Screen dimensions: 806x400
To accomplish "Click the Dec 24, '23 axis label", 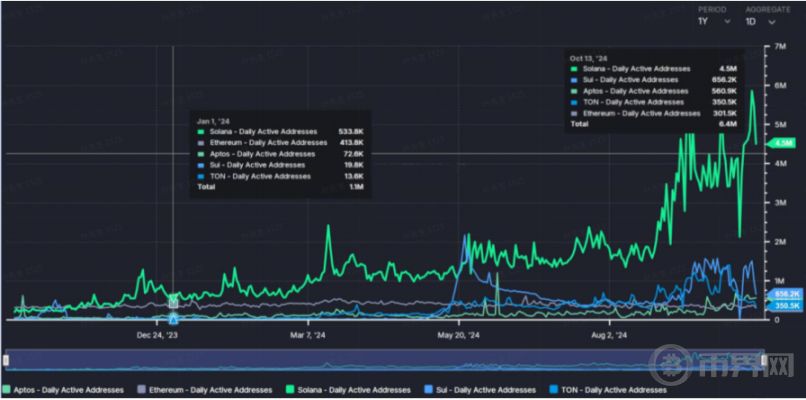I will click(157, 335).
